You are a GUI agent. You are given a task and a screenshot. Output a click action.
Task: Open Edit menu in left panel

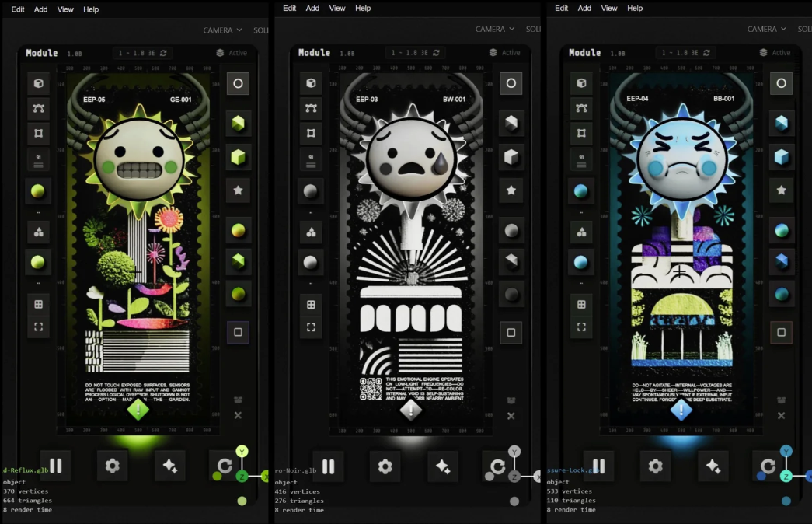click(x=18, y=9)
